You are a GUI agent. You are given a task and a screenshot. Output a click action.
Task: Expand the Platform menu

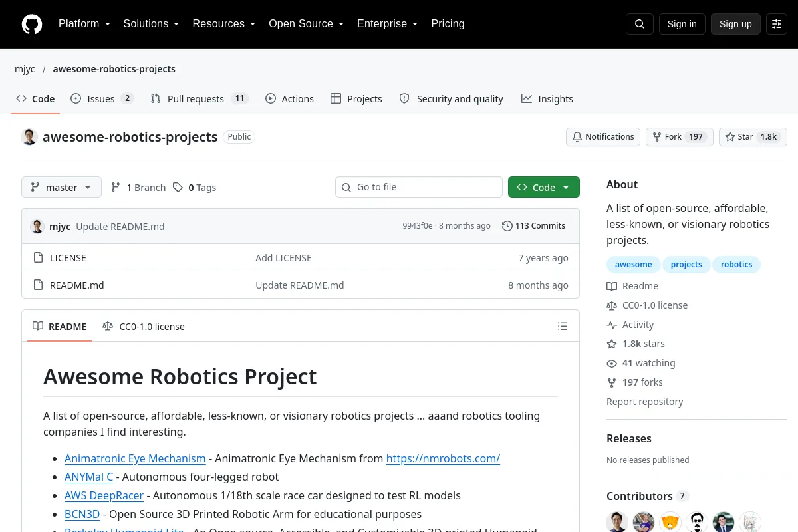(84, 24)
